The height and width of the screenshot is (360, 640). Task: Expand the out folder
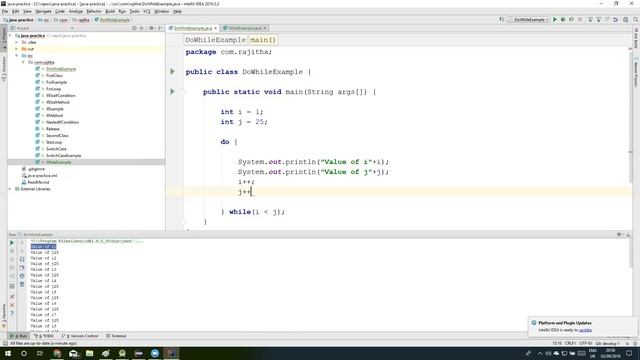pos(17,49)
